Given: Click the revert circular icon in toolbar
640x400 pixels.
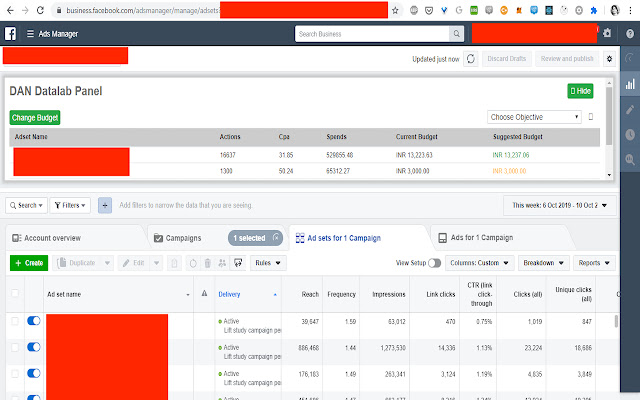Looking at the screenshot, I should 193,263.
